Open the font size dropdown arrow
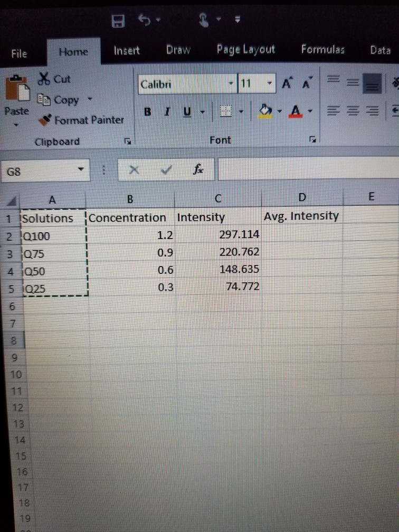The image size is (399, 532). [x=270, y=83]
